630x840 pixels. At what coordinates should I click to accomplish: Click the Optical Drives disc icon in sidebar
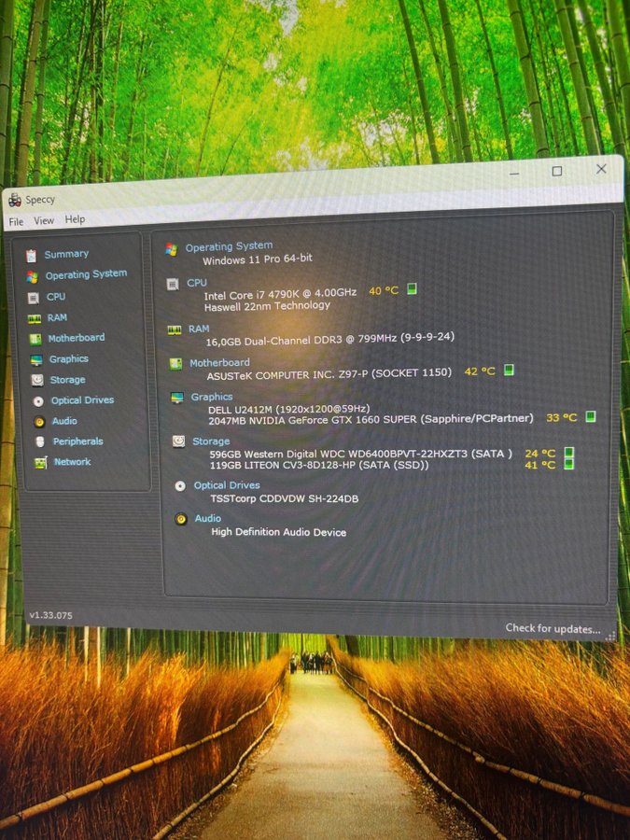coord(37,401)
